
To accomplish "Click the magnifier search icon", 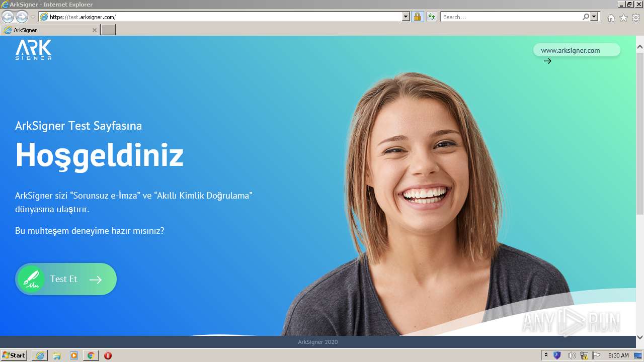I will click(586, 17).
